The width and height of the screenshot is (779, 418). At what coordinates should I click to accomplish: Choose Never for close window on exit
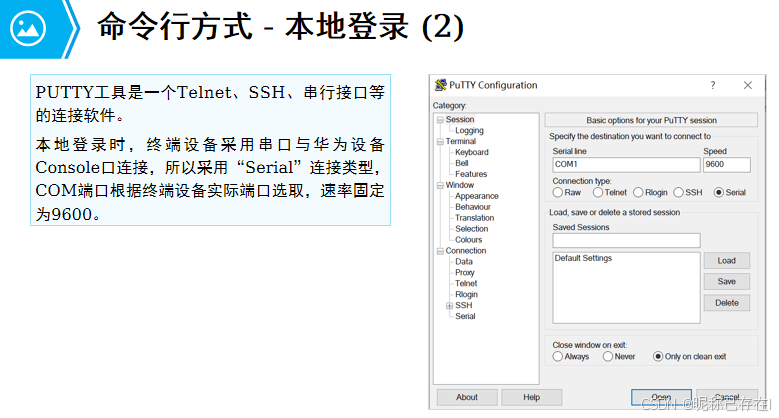coord(608,356)
